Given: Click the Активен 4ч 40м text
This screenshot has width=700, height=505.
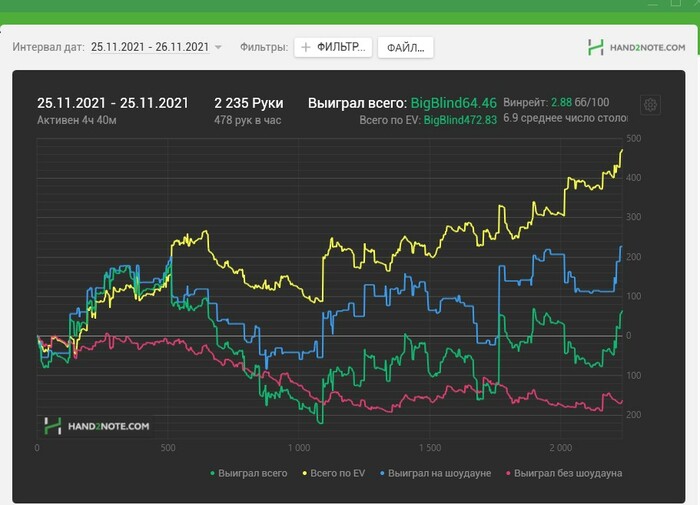Looking at the screenshot, I should pos(77,120).
